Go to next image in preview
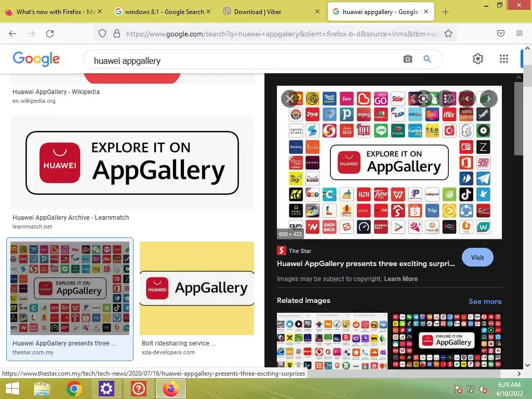The image size is (532, 399). tap(488, 99)
